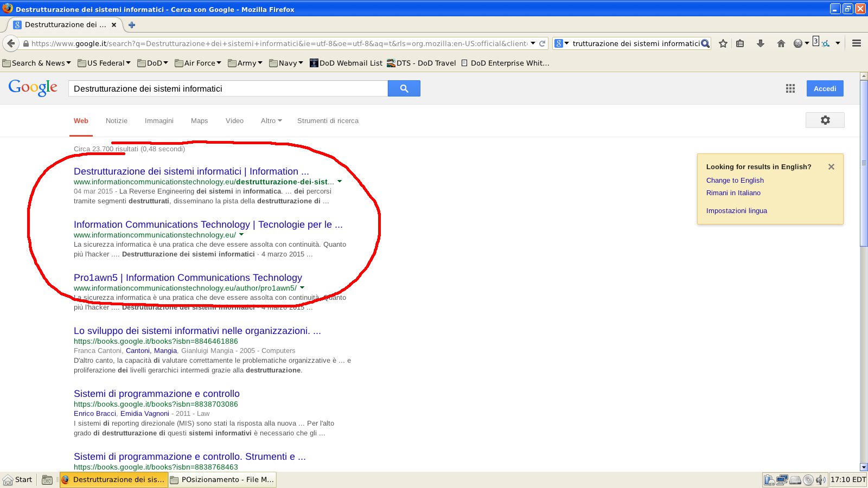Click the Google logo
The image size is (868, 488).
click(x=33, y=88)
